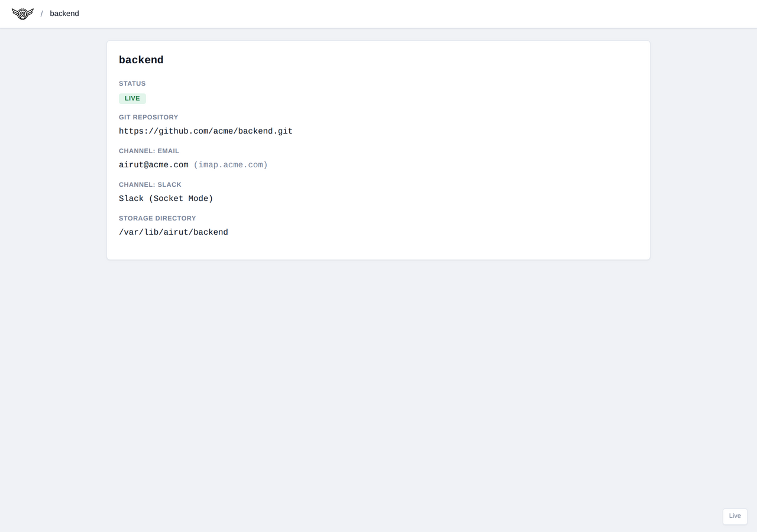757x532 pixels.
Task: Click the word Slack in channel value
Action: coord(131,199)
